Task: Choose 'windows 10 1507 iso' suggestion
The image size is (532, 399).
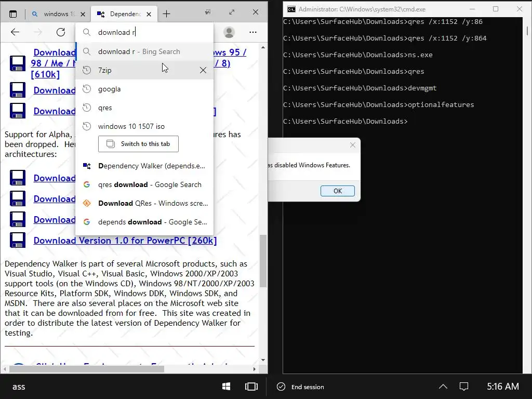Action: click(x=144, y=126)
